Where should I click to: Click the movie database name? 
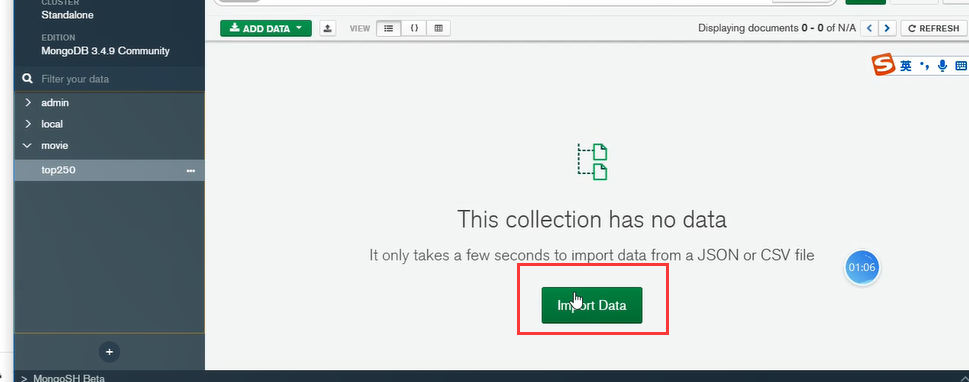click(54, 145)
